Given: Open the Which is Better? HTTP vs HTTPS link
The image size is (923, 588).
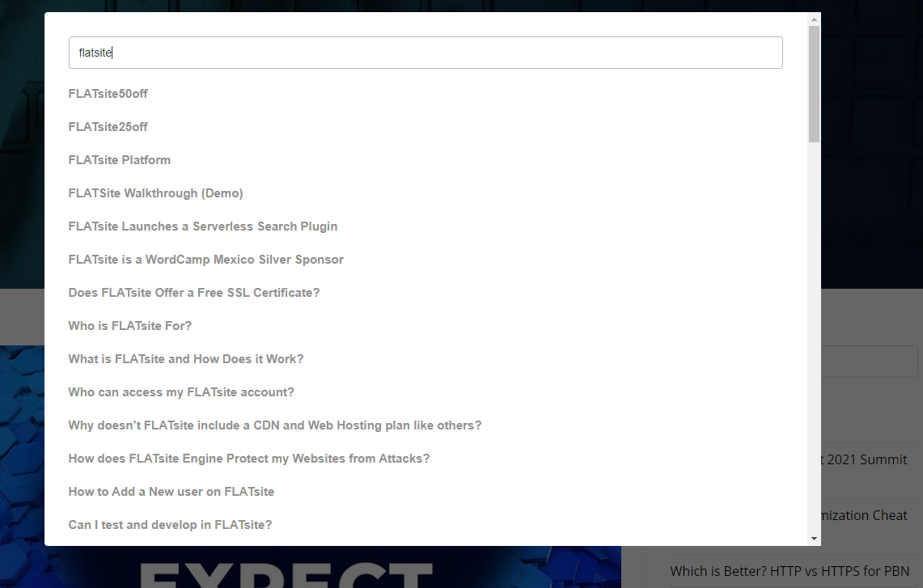Looking at the screenshot, I should pyautogui.click(x=790, y=571).
